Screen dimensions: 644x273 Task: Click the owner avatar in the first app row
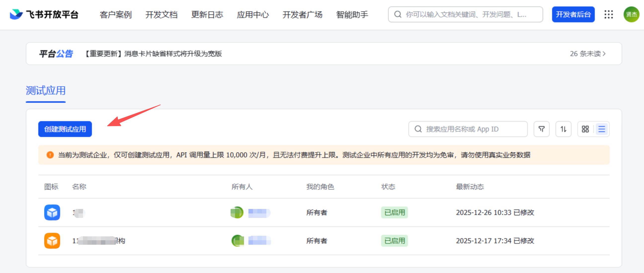[237, 212]
